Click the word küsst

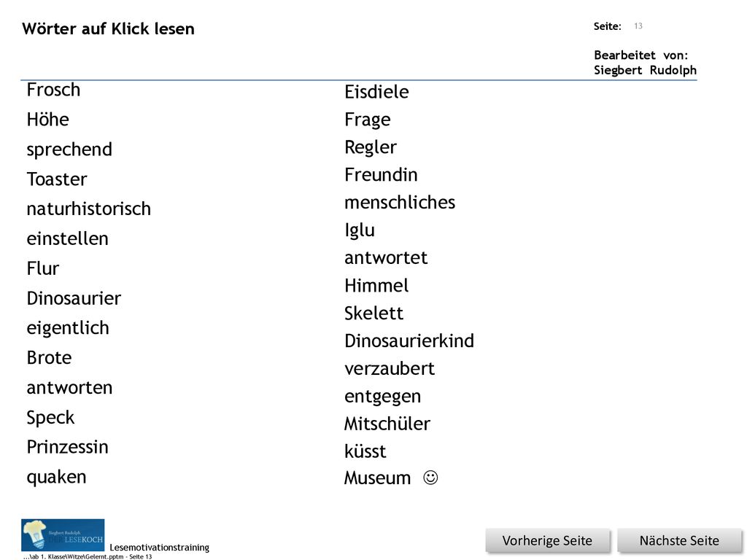pos(365,451)
